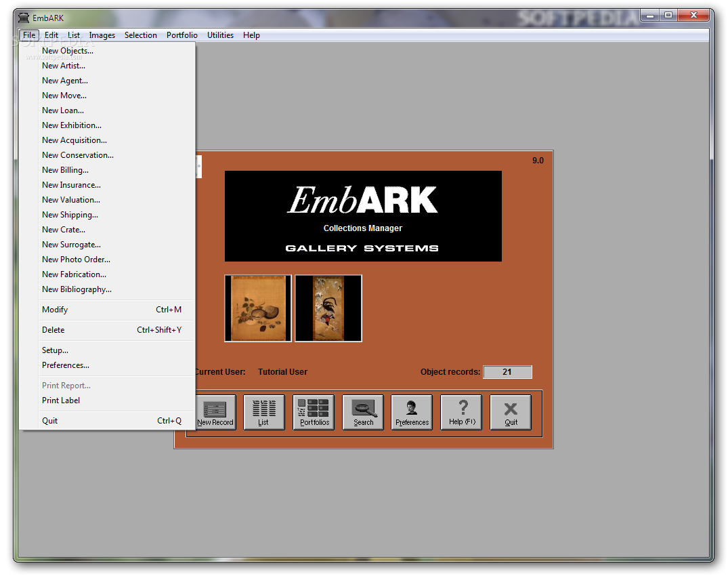Viewport: 728px width, 576px height.
Task: Click the Tutorial User text
Action: [x=282, y=371]
